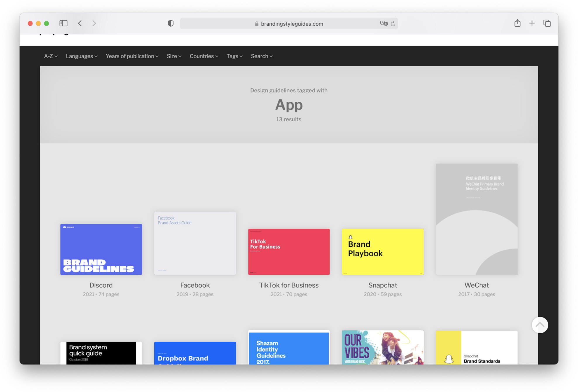Go forward with the right arrow
The height and width of the screenshot is (392, 578).
click(x=94, y=23)
